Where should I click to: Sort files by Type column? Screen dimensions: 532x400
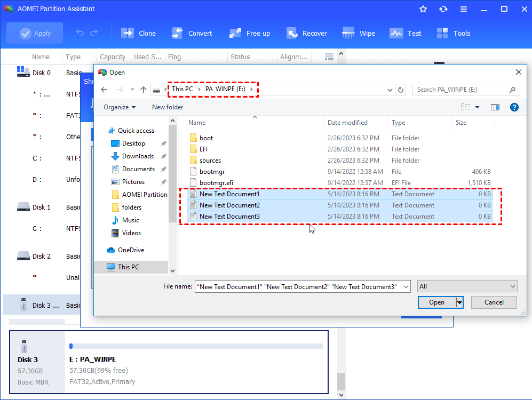(420, 123)
